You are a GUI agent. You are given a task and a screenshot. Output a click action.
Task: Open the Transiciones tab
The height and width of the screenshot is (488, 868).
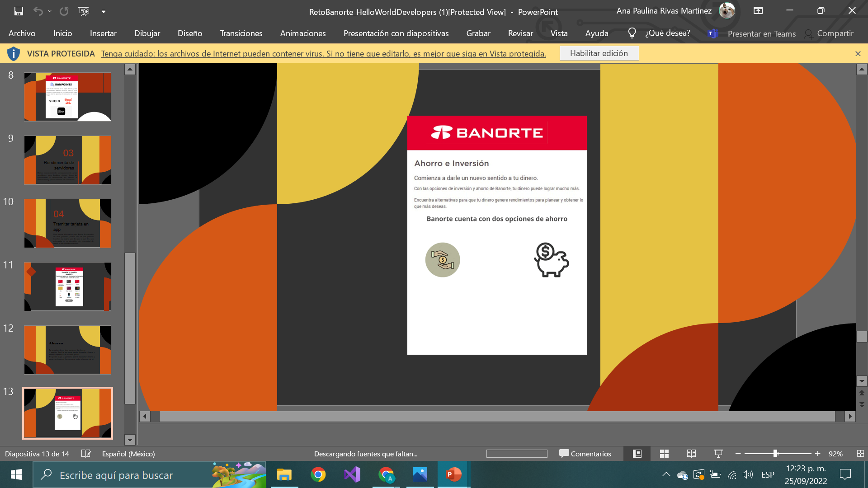(x=241, y=33)
